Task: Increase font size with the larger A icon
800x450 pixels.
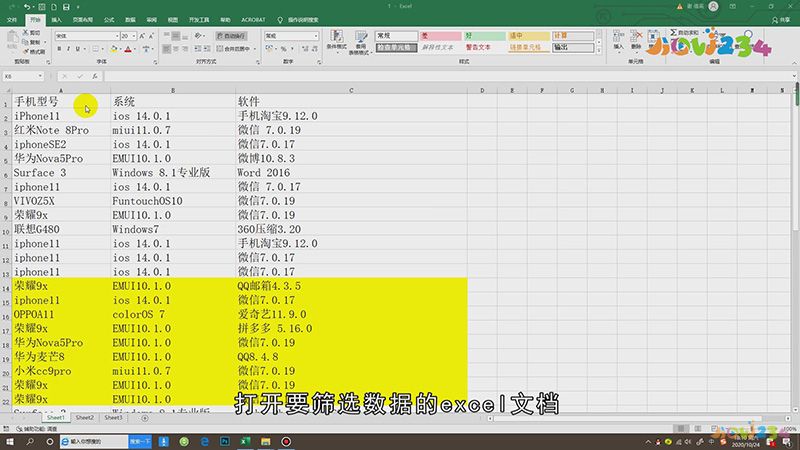Action: tap(142, 36)
